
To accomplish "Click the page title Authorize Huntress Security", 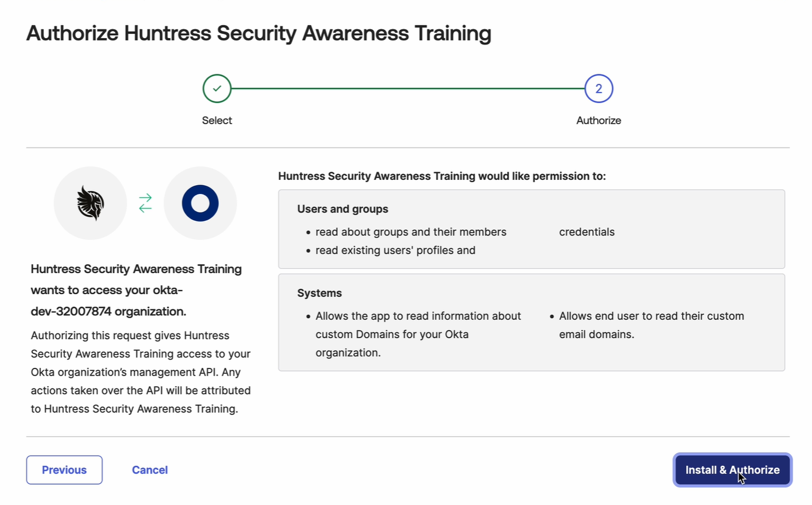I will (x=259, y=34).
